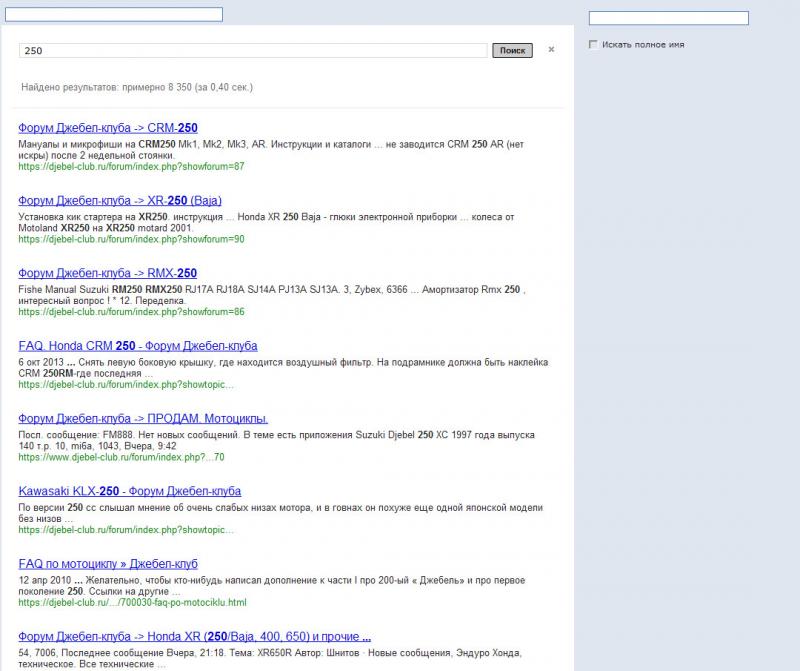Open the ПРОДАМ. Мотоциклы forum link
Screen dimensions: 800x671
143,418
